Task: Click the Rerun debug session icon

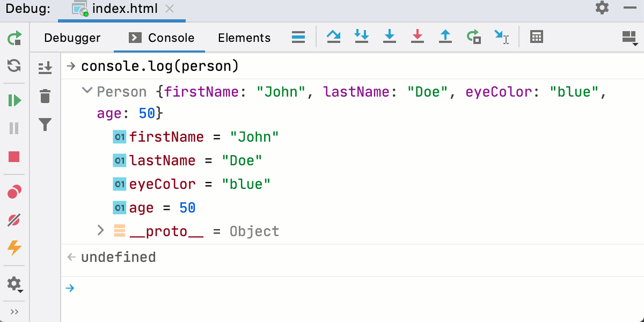Action: 13,38
